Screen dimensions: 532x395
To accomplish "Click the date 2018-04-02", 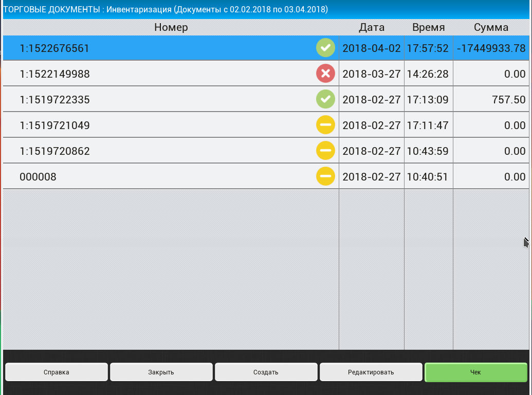I will 372,48.
